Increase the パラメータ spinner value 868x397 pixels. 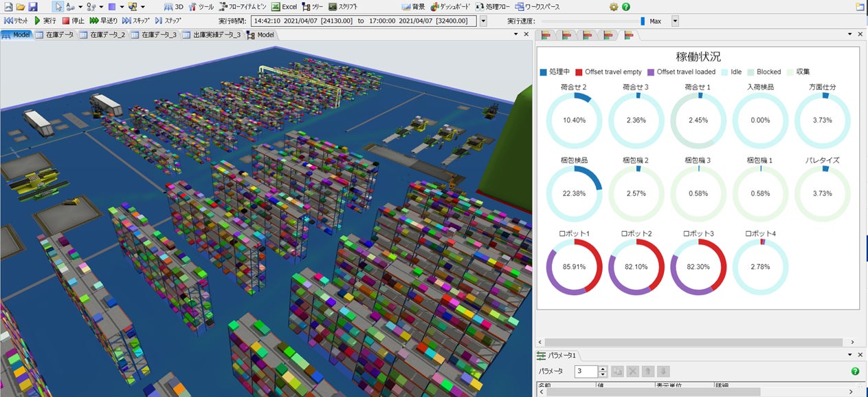(x=603, y=368)
